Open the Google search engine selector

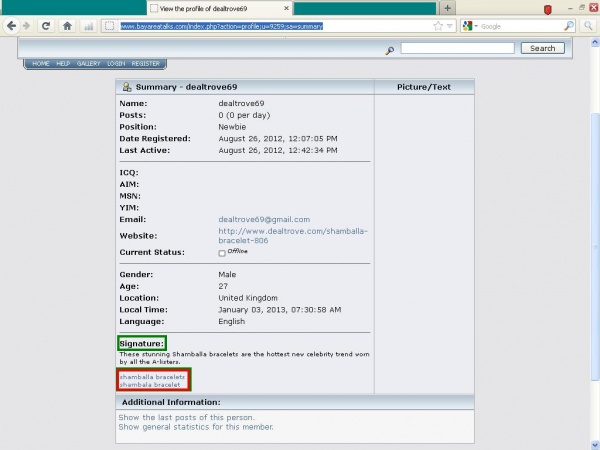click(470, 26)
